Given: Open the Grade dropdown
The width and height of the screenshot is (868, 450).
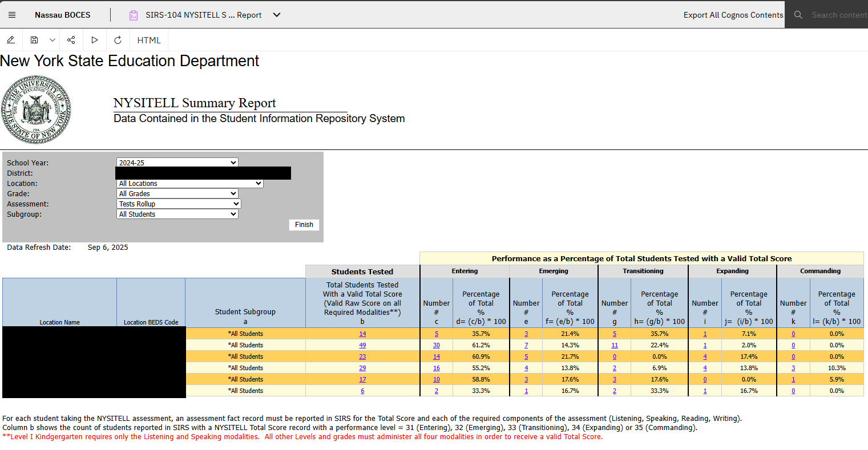Looking at the screenshot, I should (x=177, y=193).
